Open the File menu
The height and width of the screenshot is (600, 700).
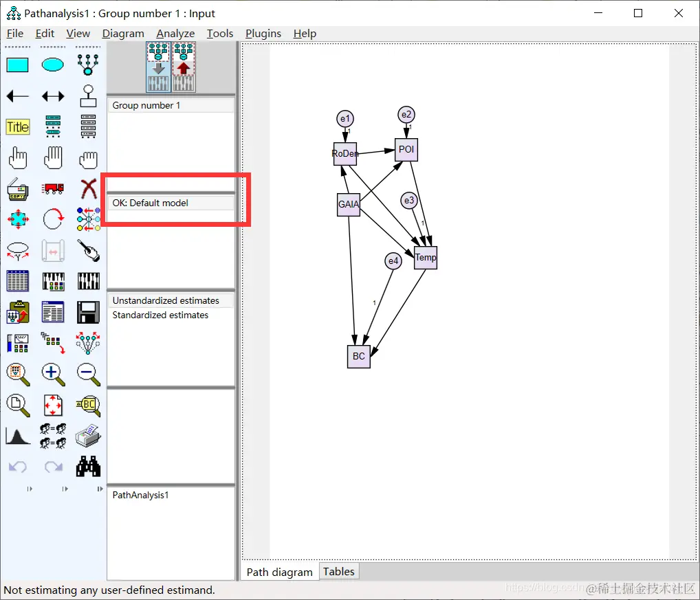(14, 34)
